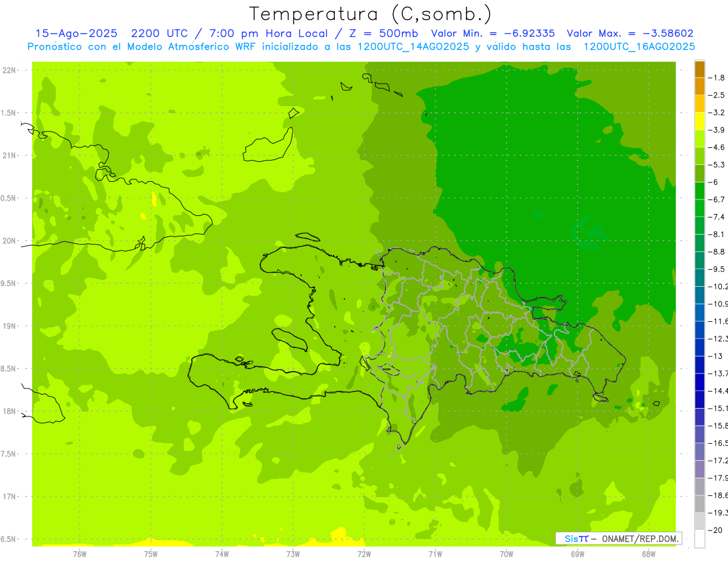Click the '70W' longitude label
The width and height of the screenshot is (728, 562).
coord(507,554)
